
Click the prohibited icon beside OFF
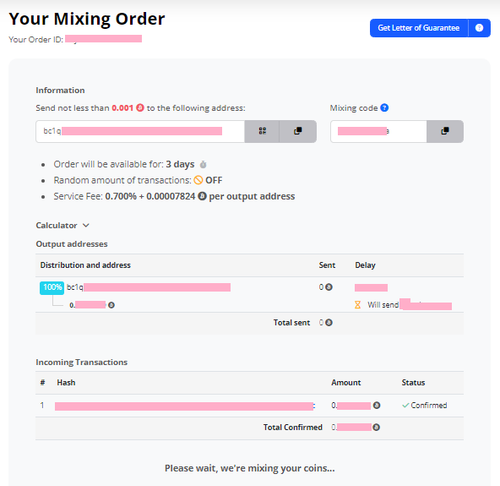pyautogui.click(x=198, y=180)
